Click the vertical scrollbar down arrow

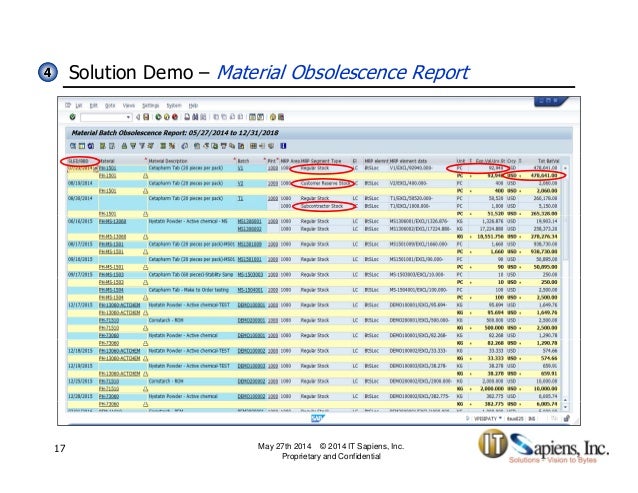(565, 407)
